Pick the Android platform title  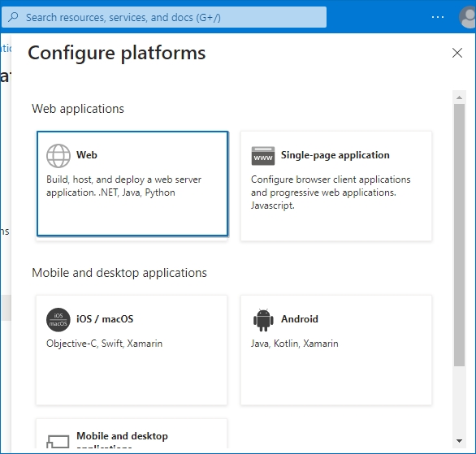click(x=300, y=319)
